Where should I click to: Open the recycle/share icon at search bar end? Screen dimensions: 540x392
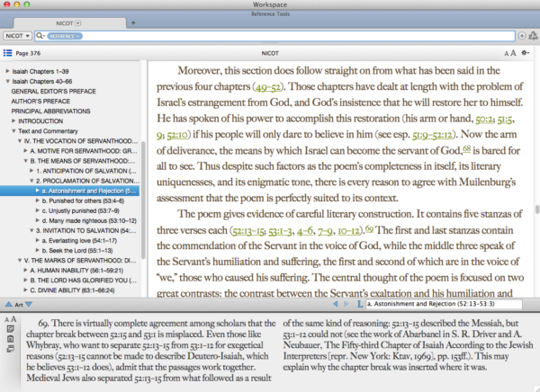(533, 36)
